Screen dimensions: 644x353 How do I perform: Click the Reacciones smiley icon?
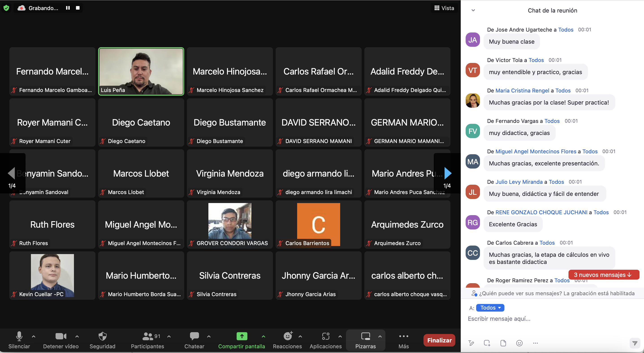[287, 336]
